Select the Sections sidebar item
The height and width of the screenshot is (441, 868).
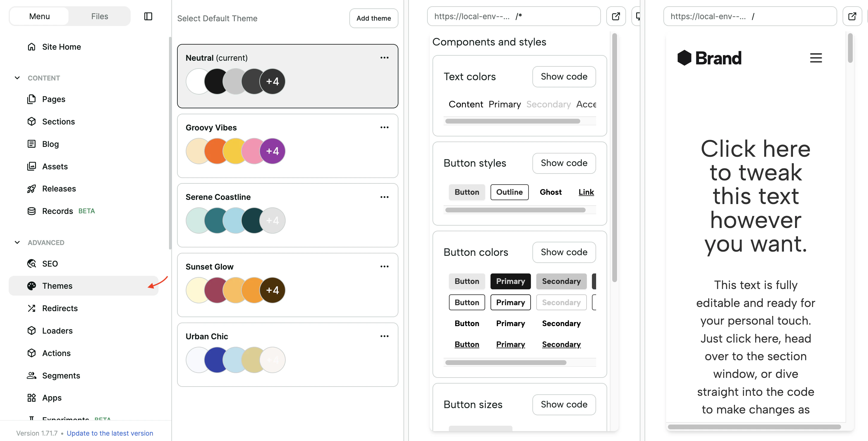[x=59, y=121]
